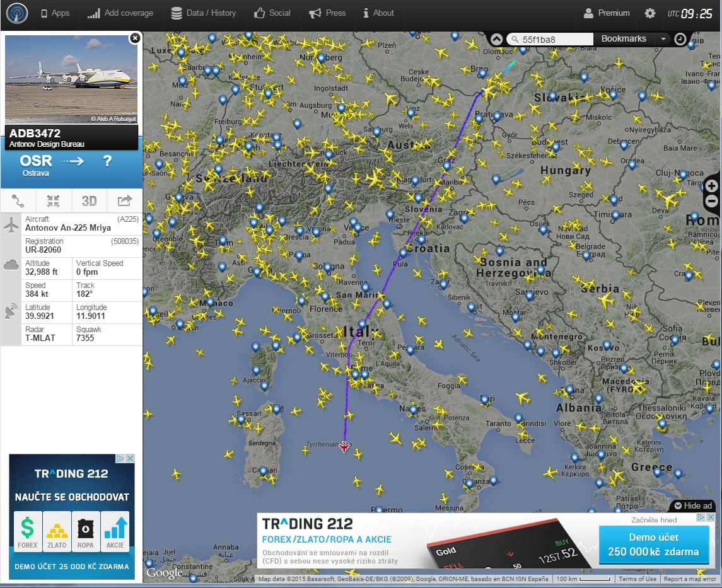Open the About menu
The image size is (722, 588).
378,13
